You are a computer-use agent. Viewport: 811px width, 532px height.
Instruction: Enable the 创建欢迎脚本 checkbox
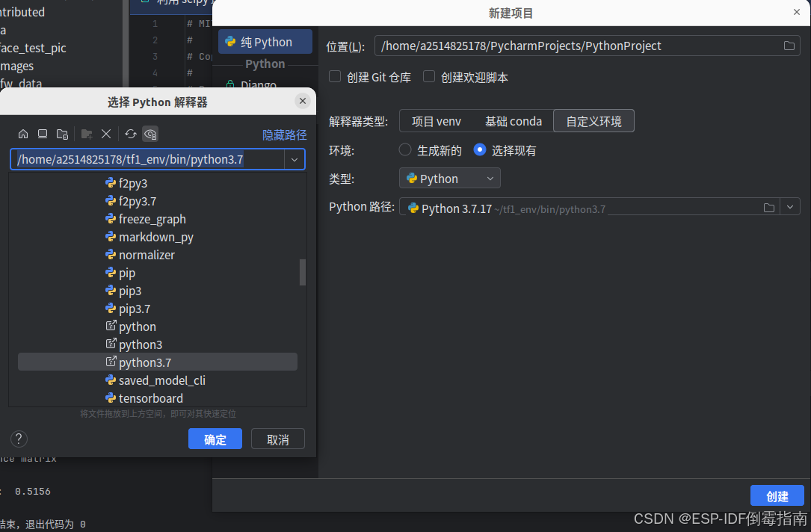pyautogui.click(x=429, y=76)
